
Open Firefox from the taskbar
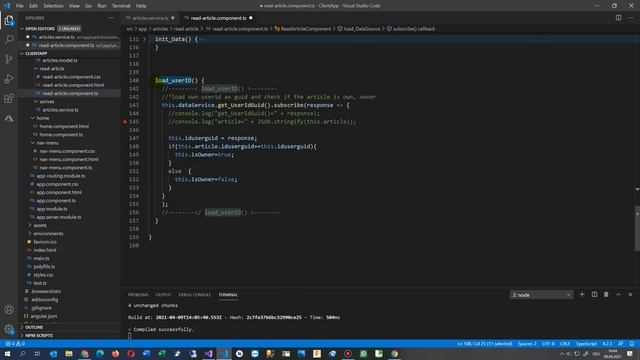coord(116,353)
